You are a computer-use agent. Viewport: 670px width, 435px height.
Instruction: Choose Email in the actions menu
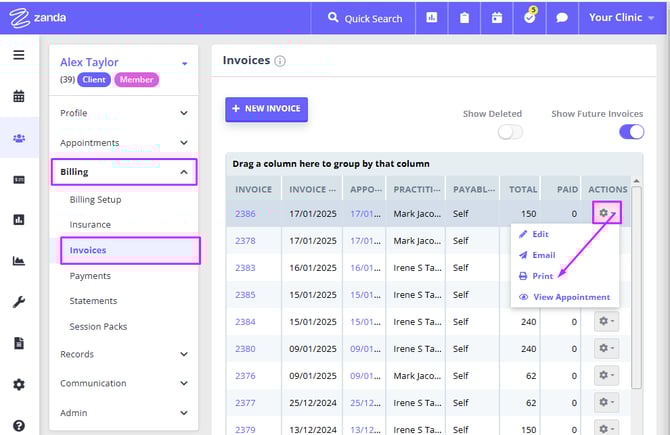pos(543,255)
